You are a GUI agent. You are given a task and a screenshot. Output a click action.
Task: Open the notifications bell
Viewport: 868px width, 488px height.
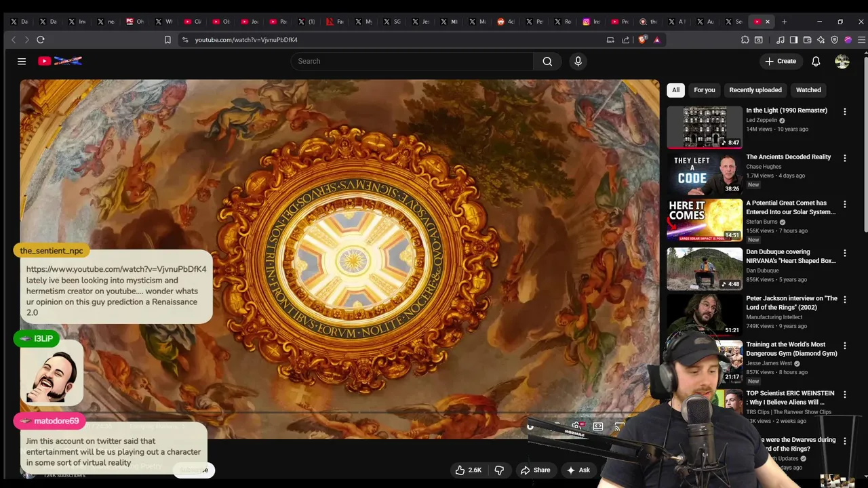816,61
